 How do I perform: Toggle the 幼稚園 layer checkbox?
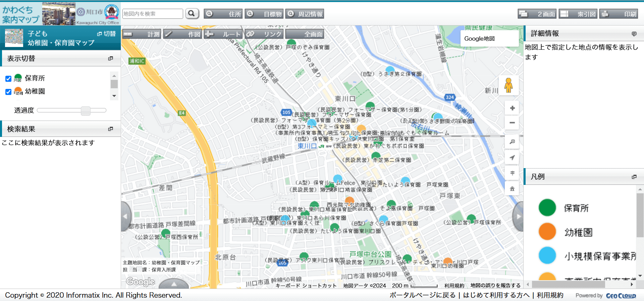(x=8, y=92)
